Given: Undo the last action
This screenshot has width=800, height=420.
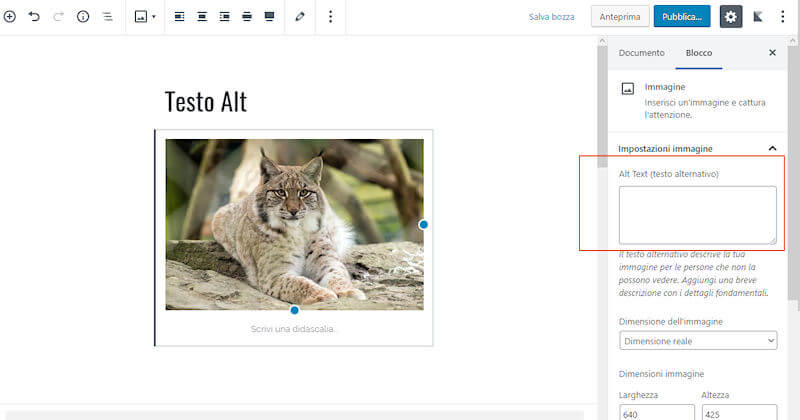Looking at the screenshot, I should click(x=34, y=17).
